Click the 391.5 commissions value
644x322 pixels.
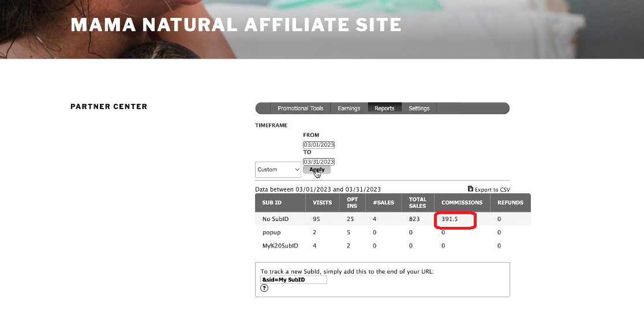[x=450, y=219]
